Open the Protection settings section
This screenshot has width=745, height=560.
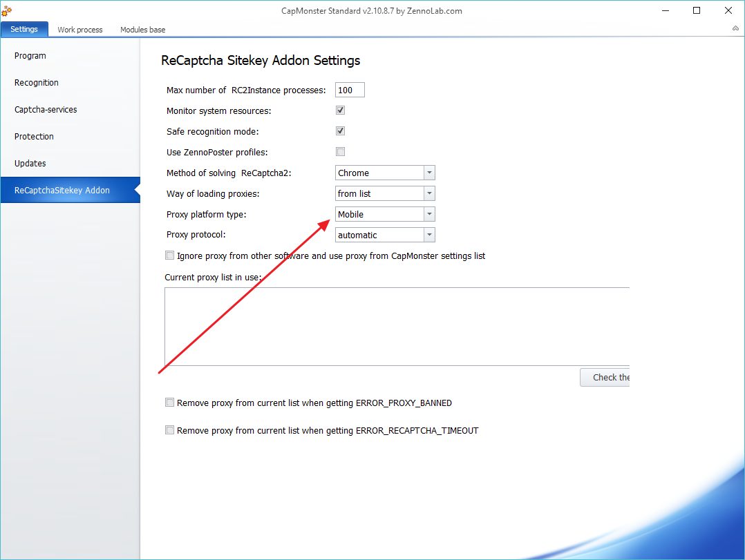[x=70, y=136]
